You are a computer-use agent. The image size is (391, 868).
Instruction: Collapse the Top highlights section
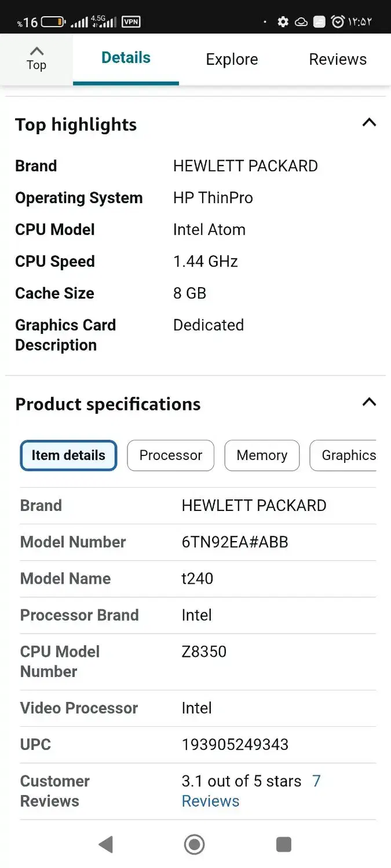[369, 123]
